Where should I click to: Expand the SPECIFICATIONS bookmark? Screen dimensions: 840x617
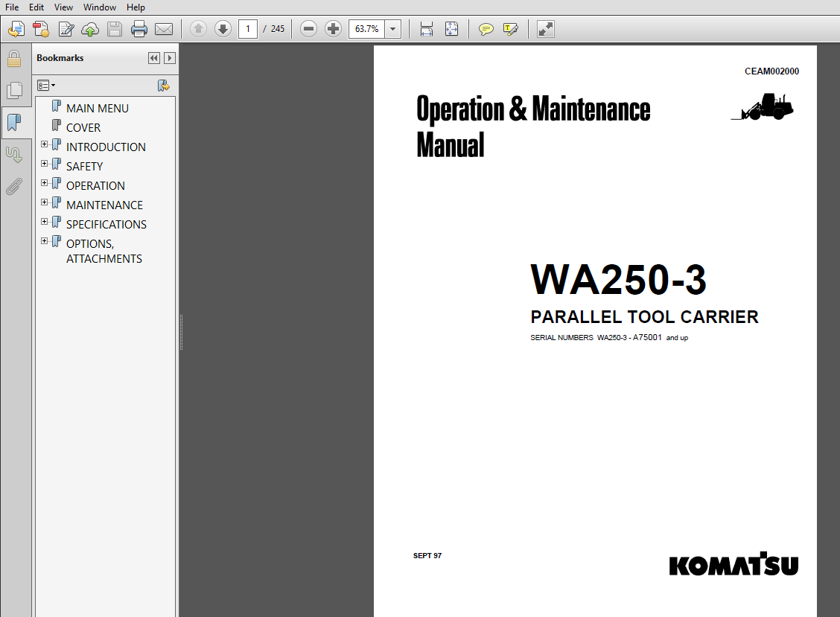point(45,222)
